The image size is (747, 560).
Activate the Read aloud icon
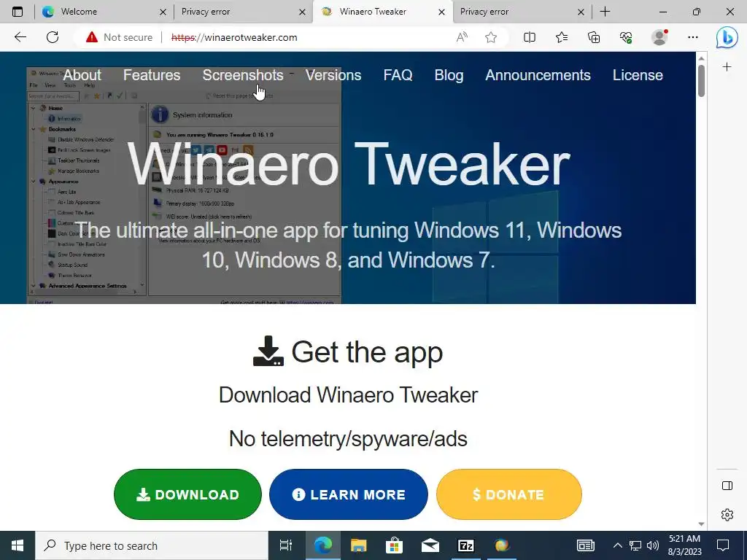click(462, 37)
